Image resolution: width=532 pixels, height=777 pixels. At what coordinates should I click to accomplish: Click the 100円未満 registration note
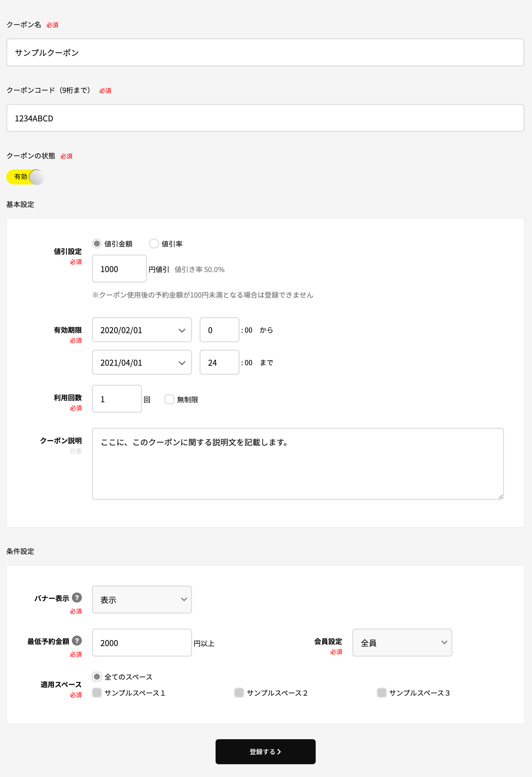coord(203,295)
